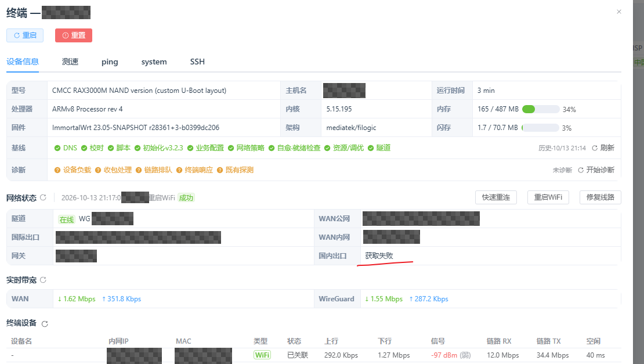Click the memory usage progress bar
Screen dimensions: 644x364
[541, 109]
